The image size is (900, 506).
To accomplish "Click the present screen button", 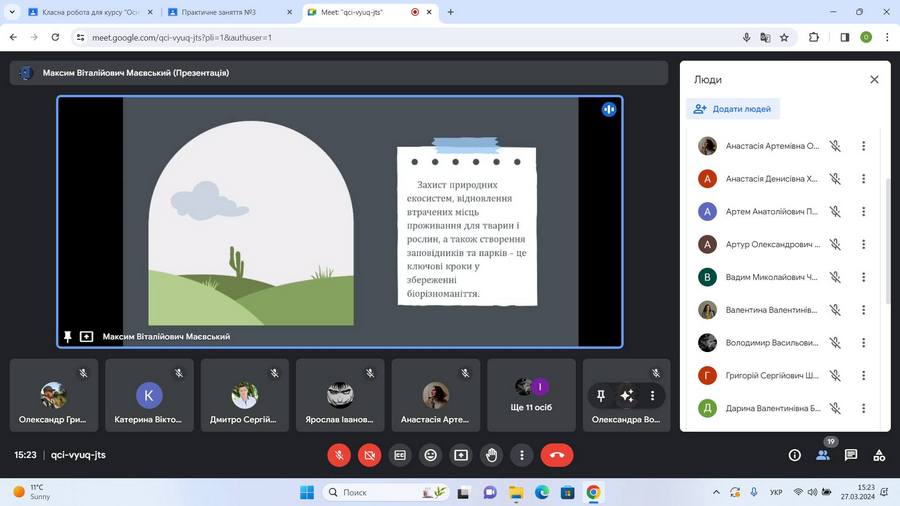I will pyautogui.click(x=461, y=455).
